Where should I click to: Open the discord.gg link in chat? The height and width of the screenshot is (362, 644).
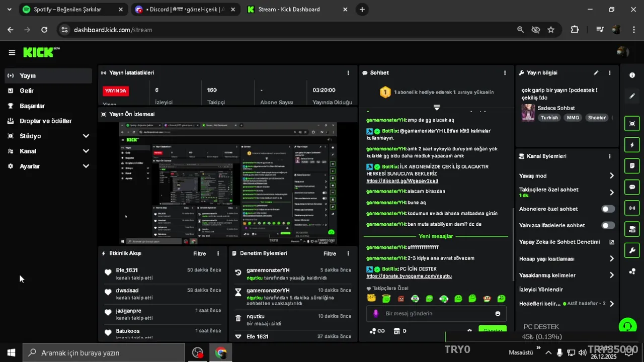pyautogui.click(x=402, y=181)
